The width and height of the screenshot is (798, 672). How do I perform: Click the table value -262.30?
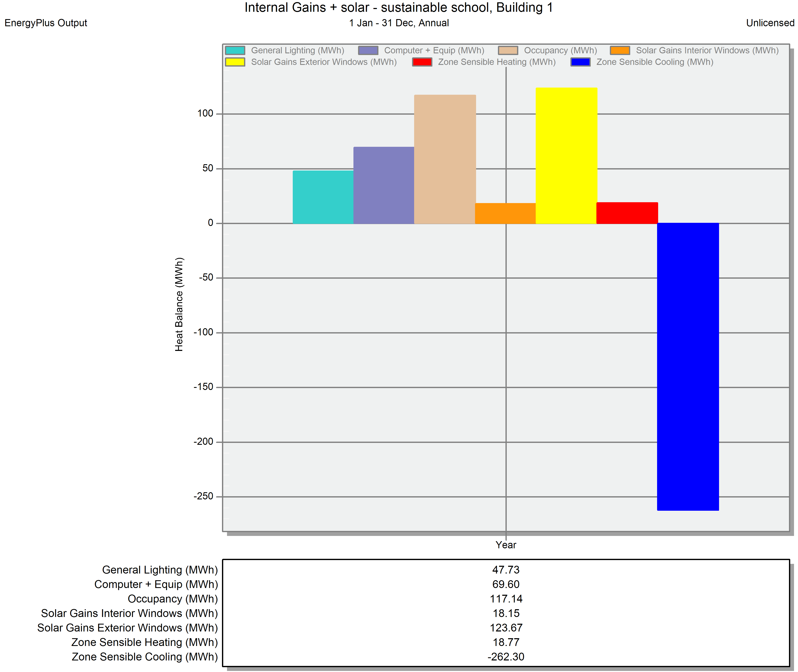tap(506, 657)
